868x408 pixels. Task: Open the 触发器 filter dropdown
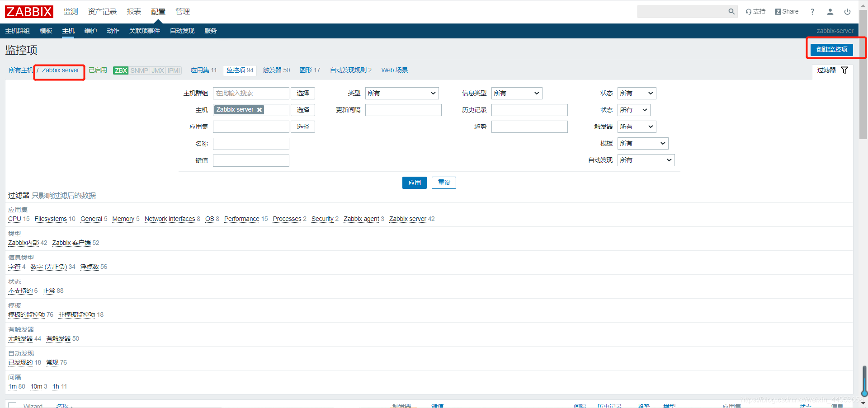(637, 127)
